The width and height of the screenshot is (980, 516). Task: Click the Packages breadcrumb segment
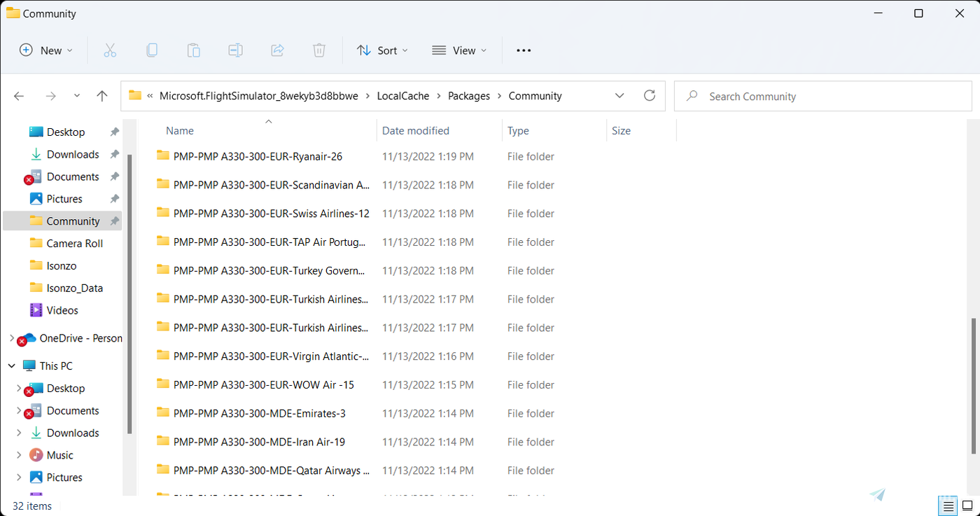coord(469,96)
